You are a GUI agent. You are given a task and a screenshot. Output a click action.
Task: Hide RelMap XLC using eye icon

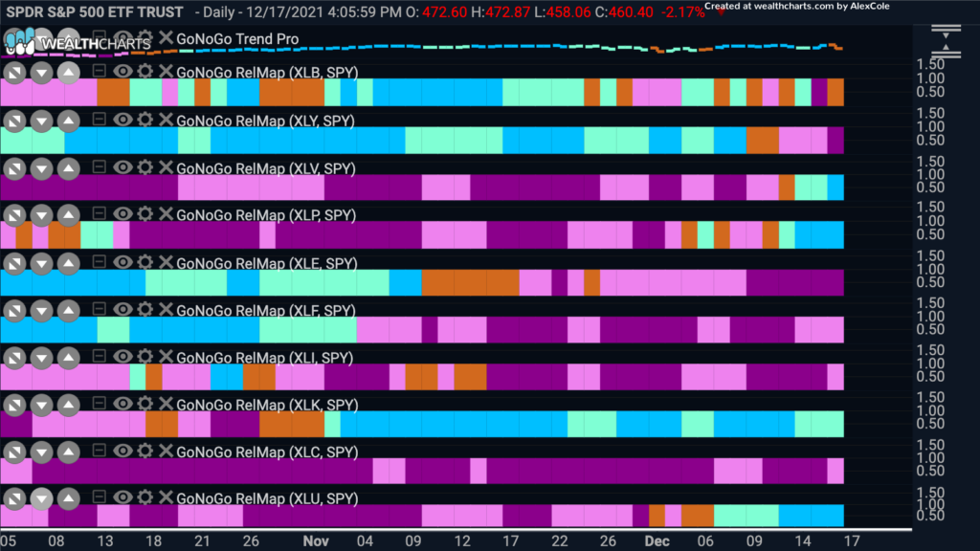[122, 451]
